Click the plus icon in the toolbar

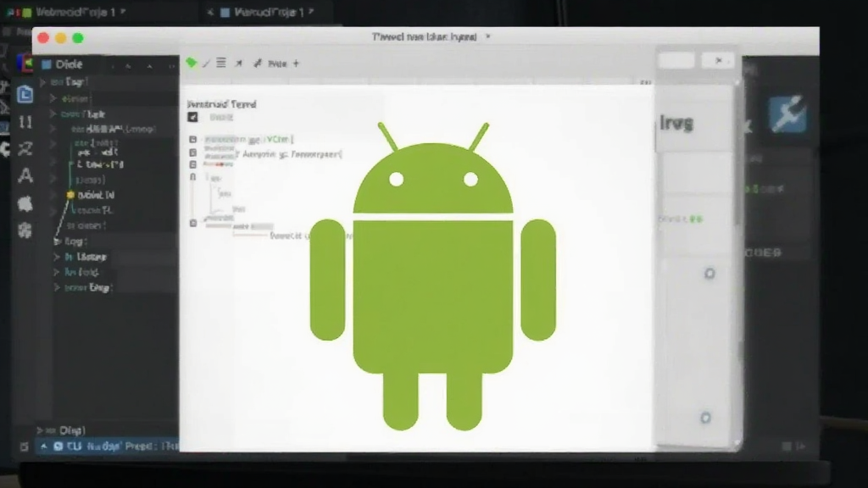[x=296, y=64]
